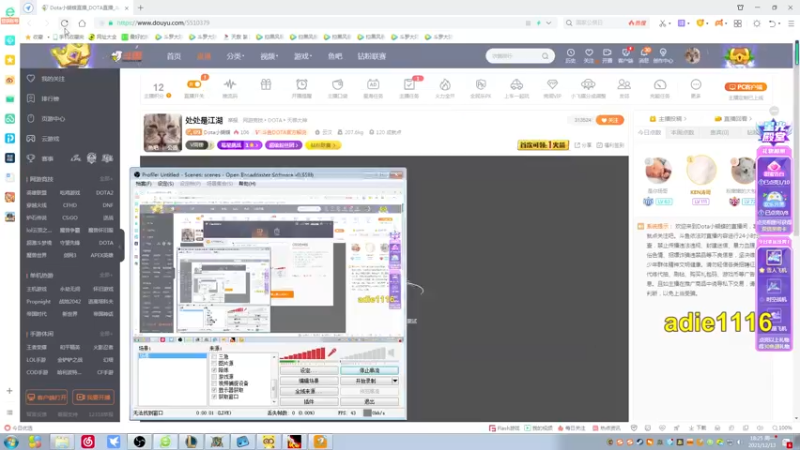Click the 上车一起玩 car icon
The width and height of the screenshot is (800, 450).
(x=516, y=84)
